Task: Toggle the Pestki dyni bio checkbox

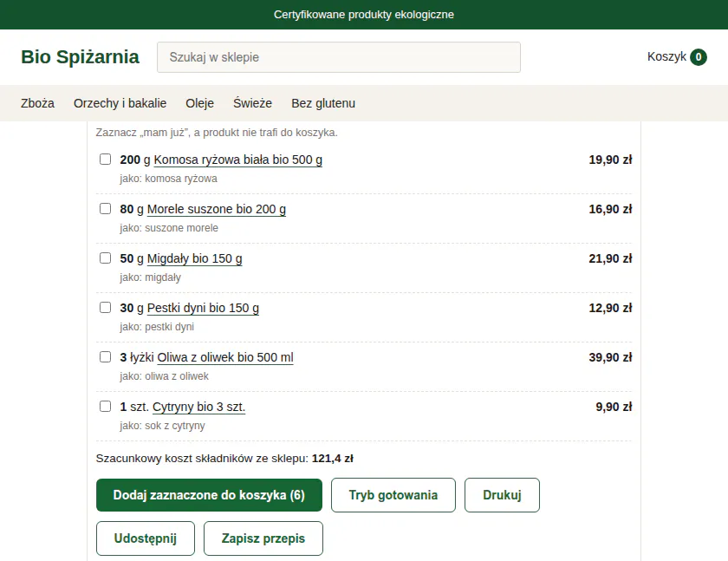Action: click(x=106, y=308)
